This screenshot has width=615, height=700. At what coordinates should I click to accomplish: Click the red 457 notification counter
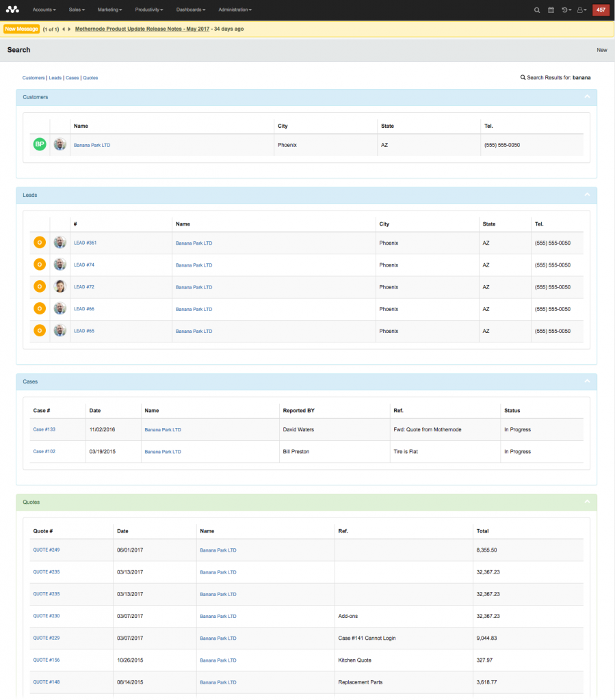click(x=600, y=10)
